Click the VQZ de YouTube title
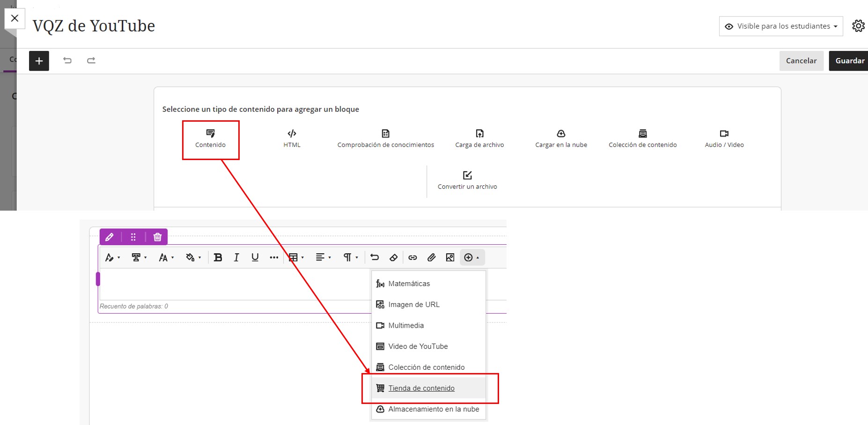Viewport: 868px width, 425px height. [94, 26]
